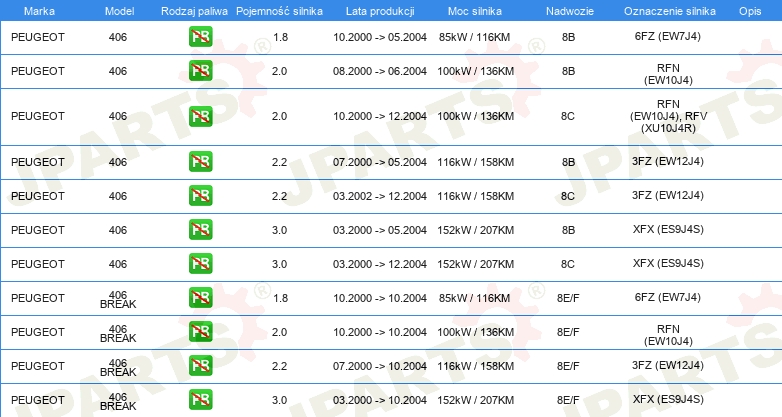This screenshot has height=417, width=782.
Task: Click fuel icon in 406 BREAK 1.8 row
Action: point(200,297)
